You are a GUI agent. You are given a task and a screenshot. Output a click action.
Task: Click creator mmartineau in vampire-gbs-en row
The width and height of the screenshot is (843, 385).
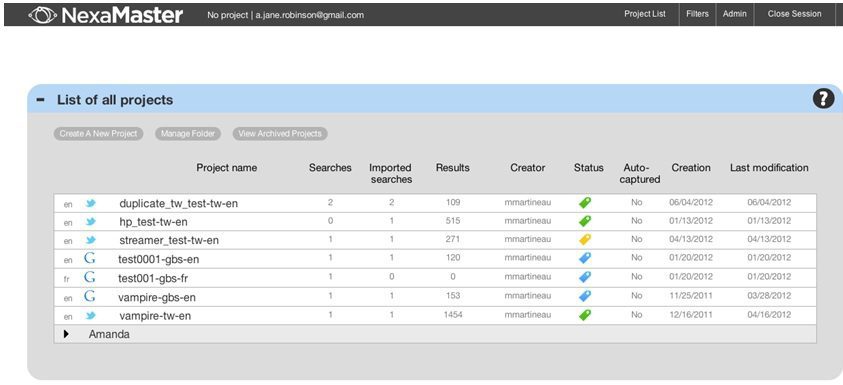pyautogui.click(x=527, y=296)
